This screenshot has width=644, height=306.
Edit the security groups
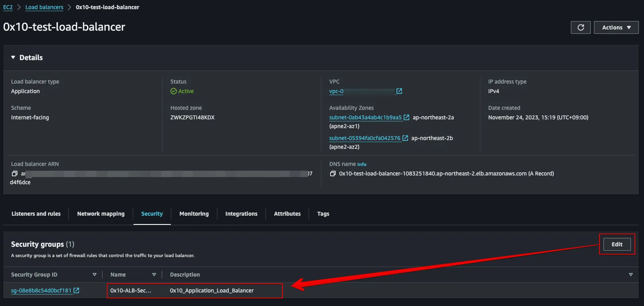tap(617, 244)
